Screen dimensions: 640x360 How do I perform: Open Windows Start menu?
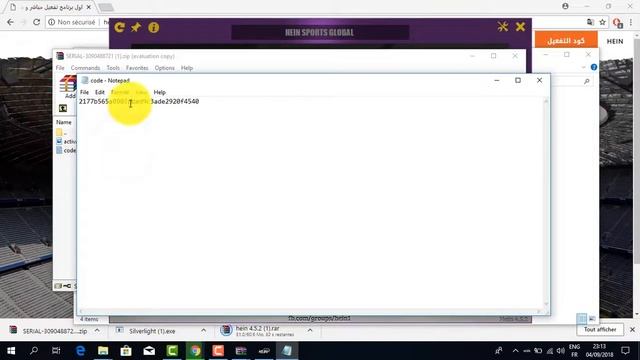pyautogui.click(x=11, y=351)
